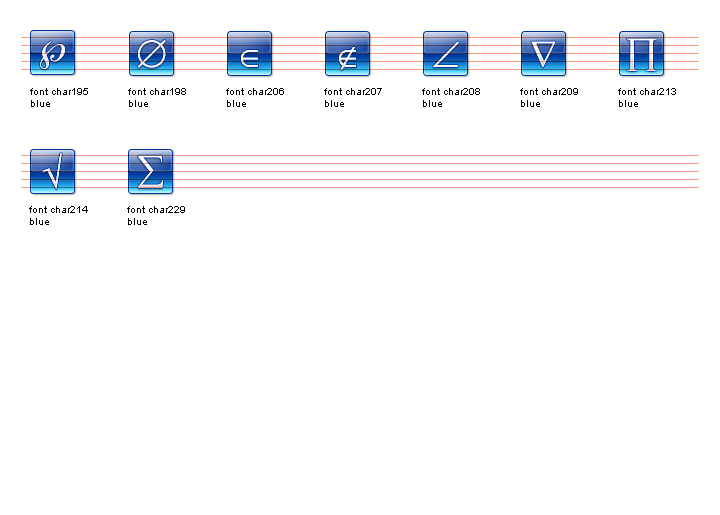Image resolution: width=720 pixels, height=515 pixels.
Task: Click the element-of symbol icon
Action: (x=249, y=53)
